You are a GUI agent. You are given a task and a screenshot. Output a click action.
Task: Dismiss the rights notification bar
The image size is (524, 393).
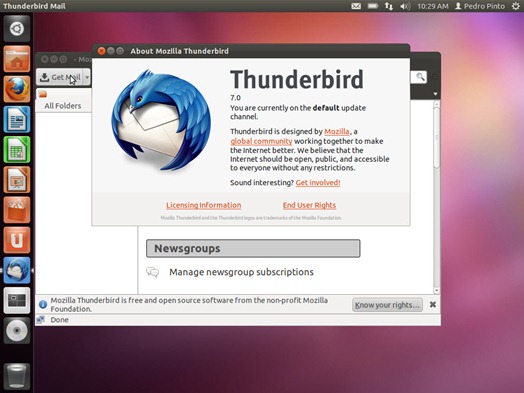coord(432,304)
